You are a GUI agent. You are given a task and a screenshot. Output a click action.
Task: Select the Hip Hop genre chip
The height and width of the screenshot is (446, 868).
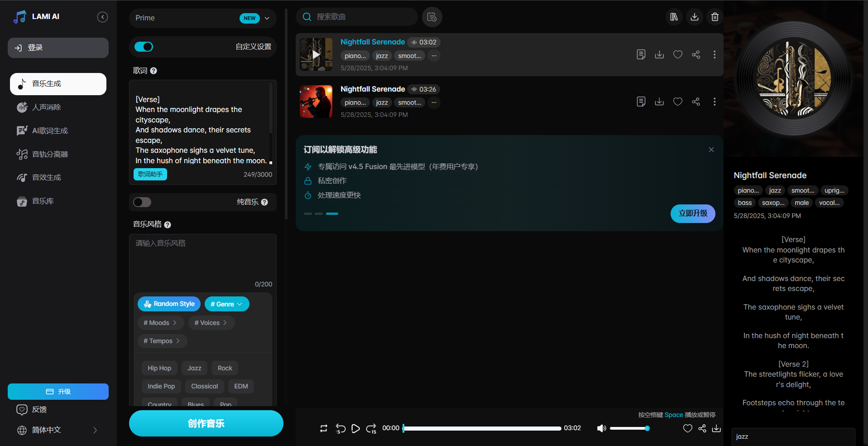pos(159,368)
